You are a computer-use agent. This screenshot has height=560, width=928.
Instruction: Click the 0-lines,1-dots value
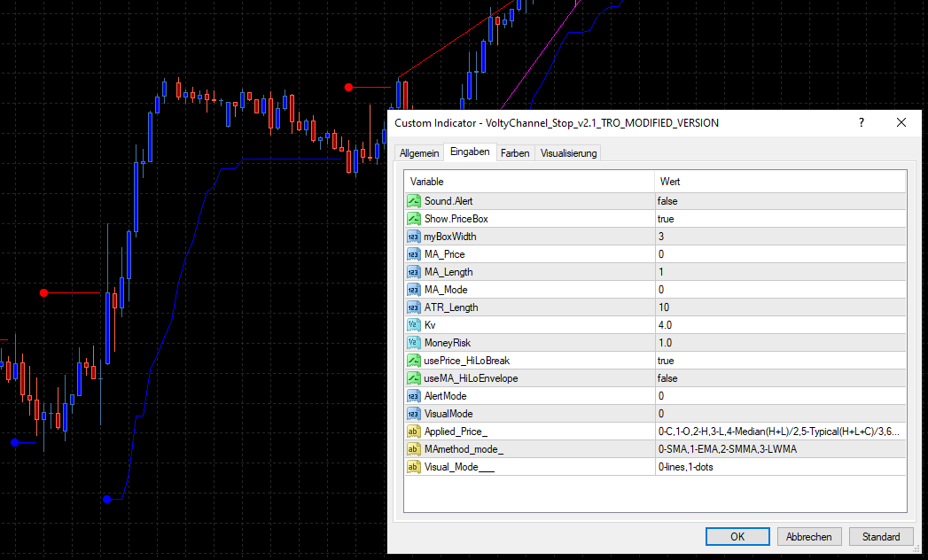point(685,467)
